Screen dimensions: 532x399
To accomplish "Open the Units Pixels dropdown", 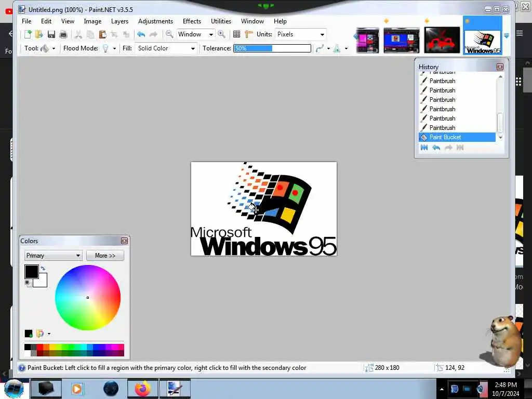I will [x=301, y=34].
